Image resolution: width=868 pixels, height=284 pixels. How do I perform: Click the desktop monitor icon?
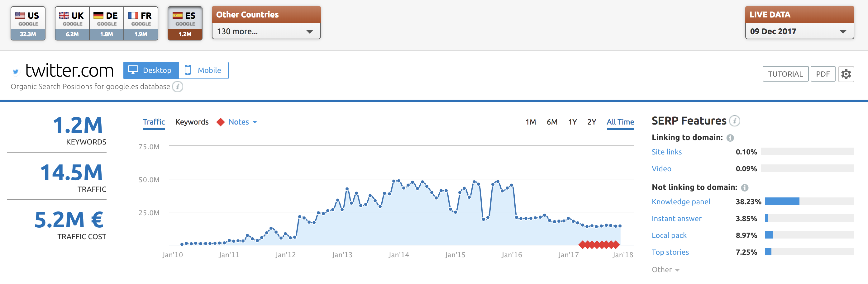point(133,70)
